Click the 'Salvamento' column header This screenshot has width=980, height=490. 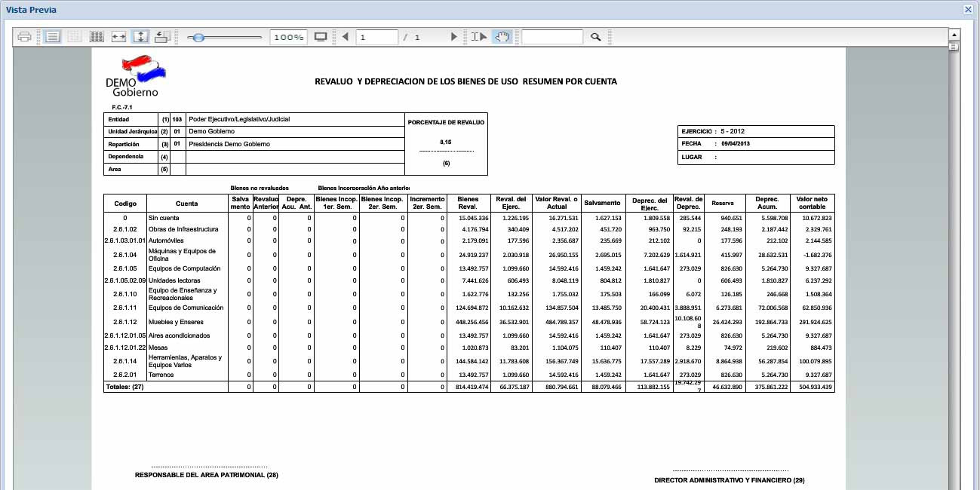pyautogui.click(x=601, y=204)
